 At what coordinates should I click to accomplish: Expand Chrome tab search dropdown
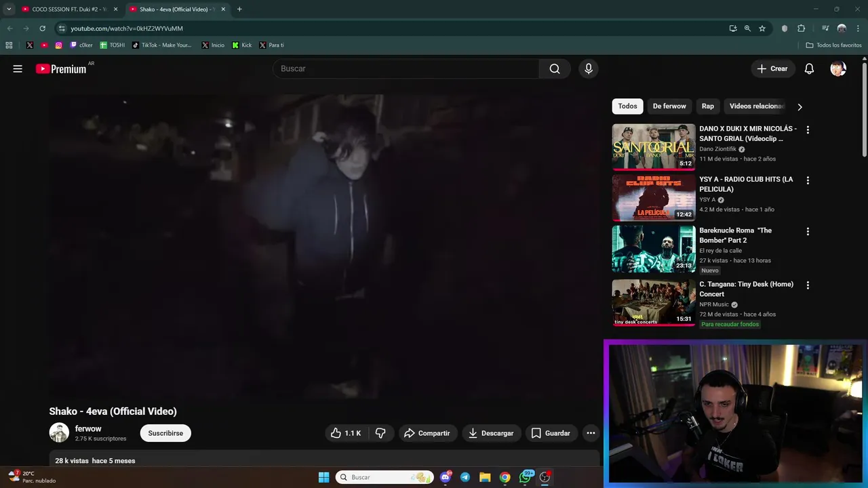(9, 9)
